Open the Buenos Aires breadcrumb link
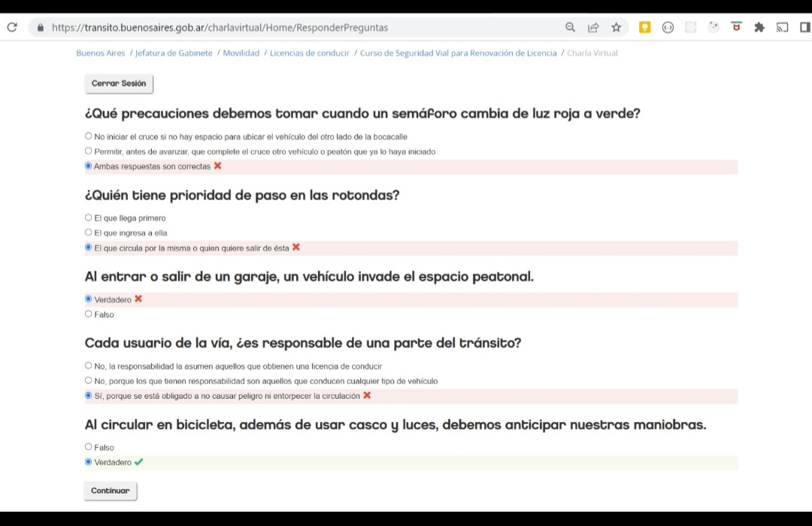 100,53
